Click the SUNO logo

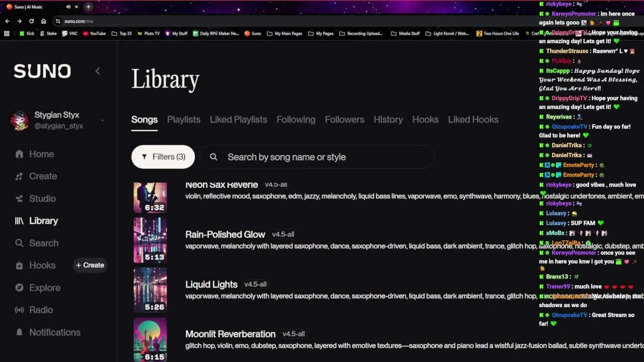[x=42, y=71]
